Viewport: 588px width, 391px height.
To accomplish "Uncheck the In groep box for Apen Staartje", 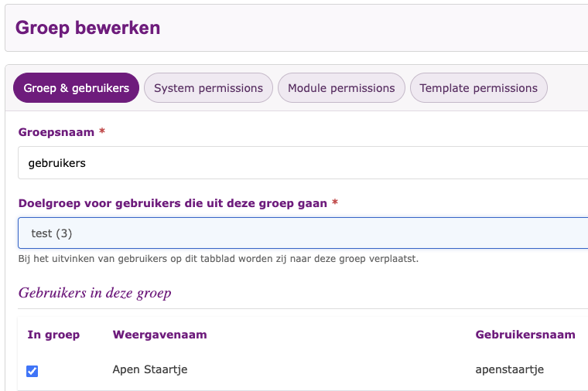I will 32,371.
